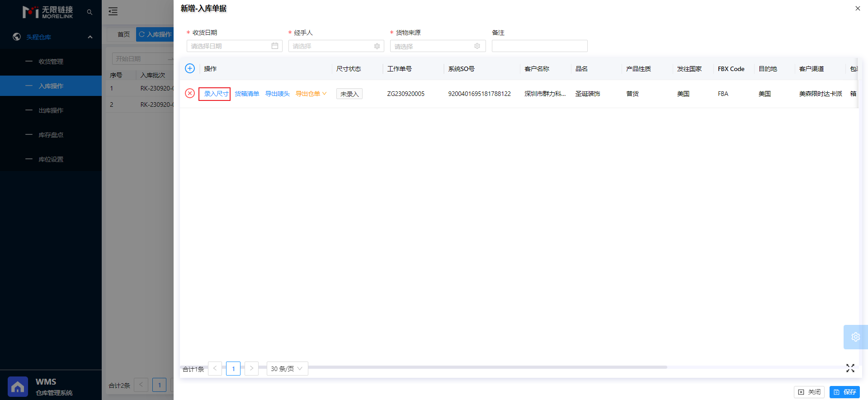Go to previous page in dialog pagination
868x400 pixels.
tap(215, 368)
